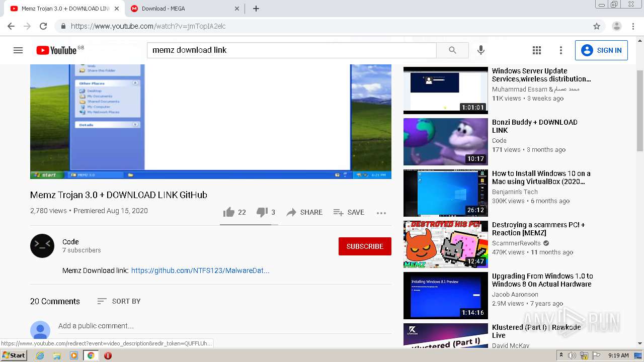Click the address bar URL
The image size is (644, 362).
point(148,26)
